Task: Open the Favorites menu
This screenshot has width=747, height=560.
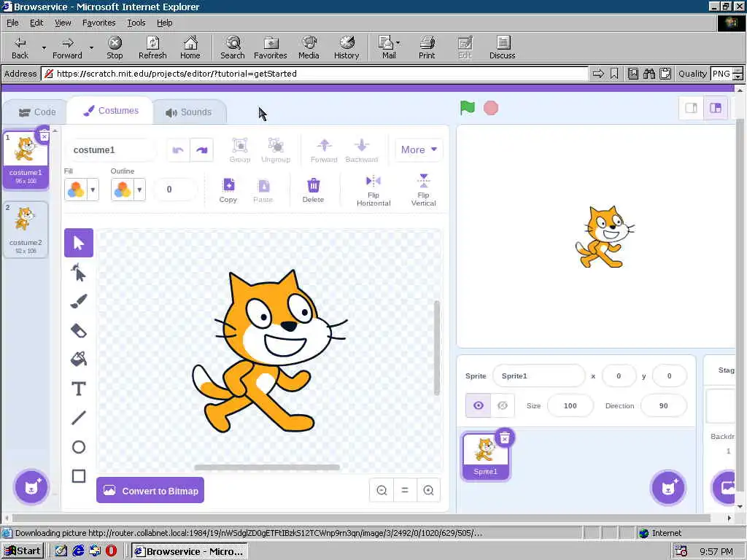Action: click(x=98, y=23)
